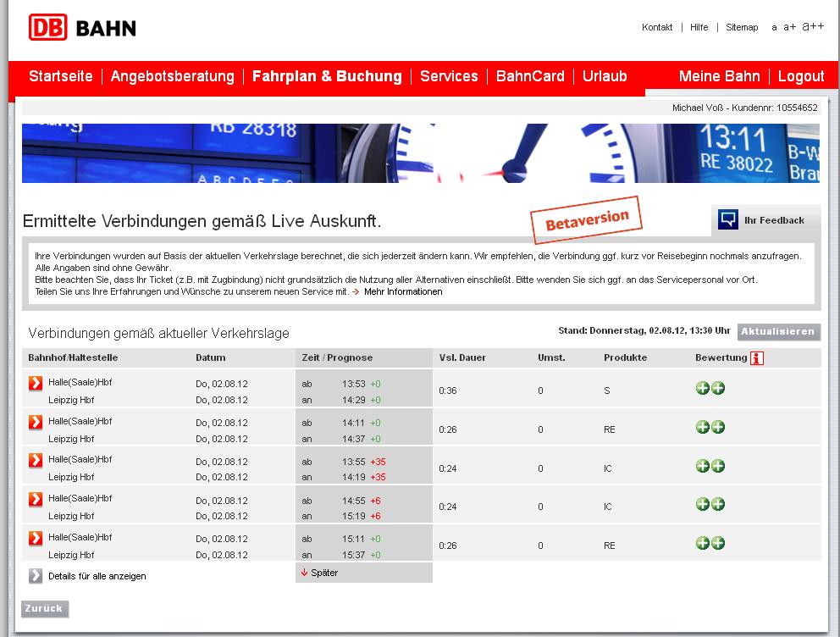Image resolution: width=840 pixels, height=637 pixels.
Task: Click the +6 delay on the 14:55 departure
Action: [375, 501]
